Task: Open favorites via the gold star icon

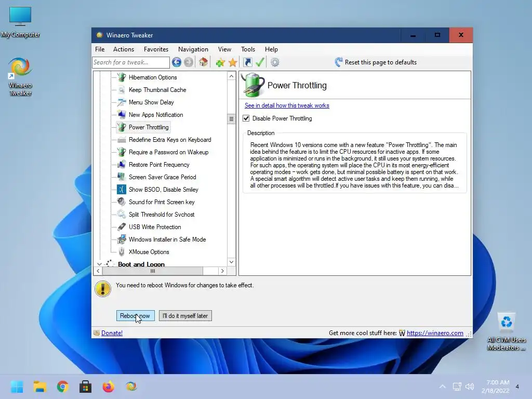Action: (233, 62)
